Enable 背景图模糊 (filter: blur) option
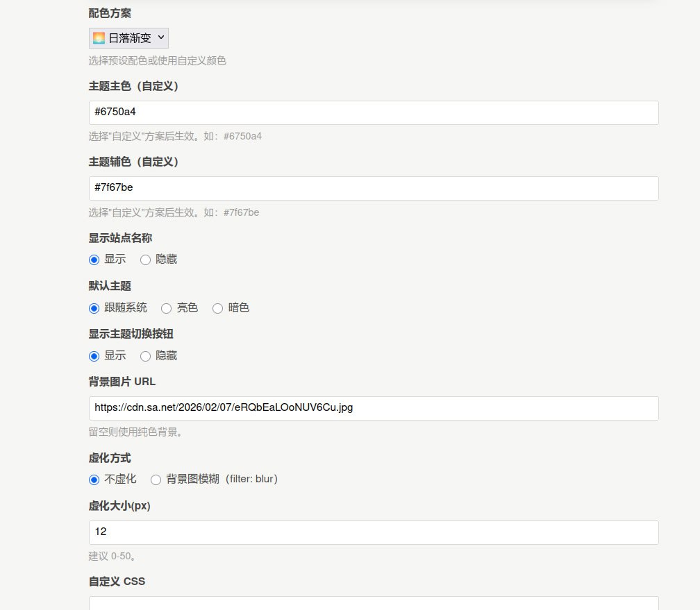700x610 pixels. tap(156, 480)
